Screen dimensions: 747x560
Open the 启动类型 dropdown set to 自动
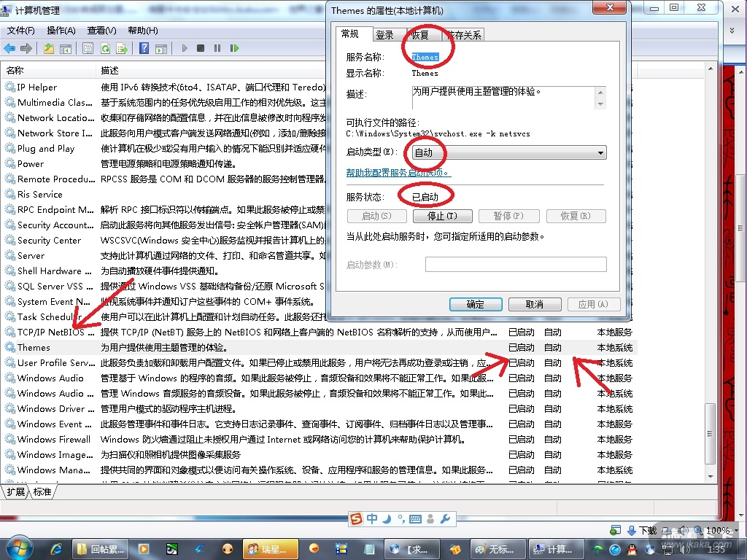[x=509, y=153]
